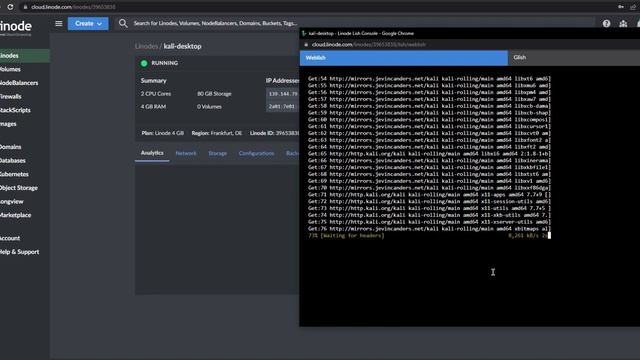Click the '4 GB RAM' summary text
Viewport: 640px width, 360px height.
click(153, 107)
